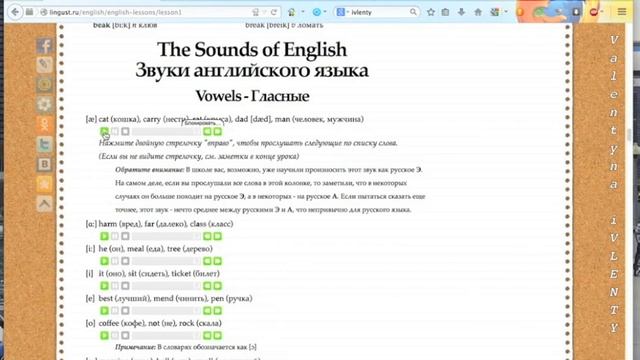Click the 'Vowels - Гласные' subheading
Viewport: 640px width, 360px height.
click(x=252, y=96)
